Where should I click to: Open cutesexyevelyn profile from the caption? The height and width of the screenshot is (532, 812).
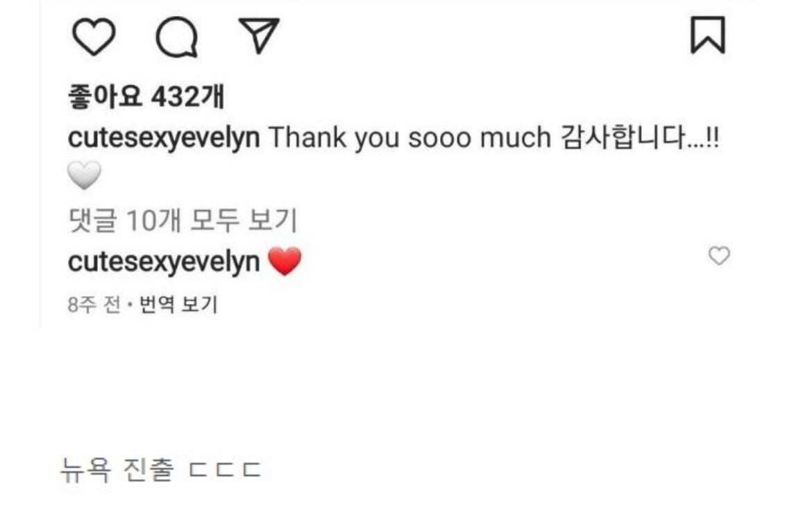pos(164,137)
